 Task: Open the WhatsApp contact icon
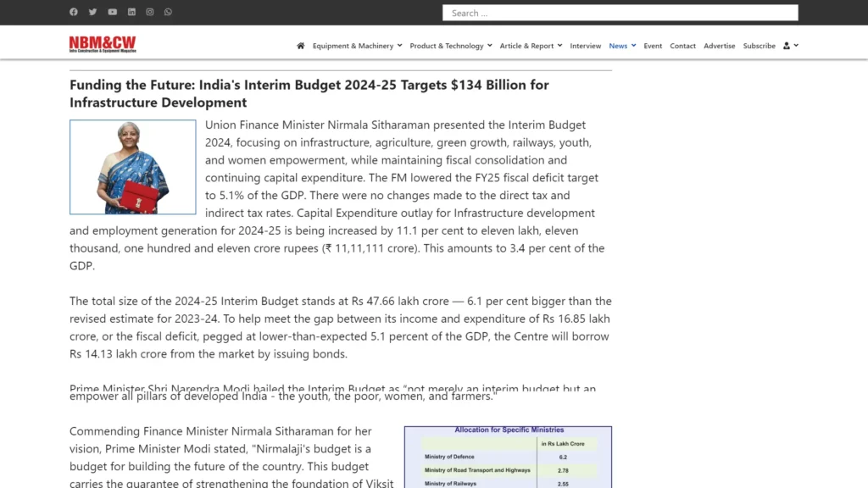click(169, 12)
